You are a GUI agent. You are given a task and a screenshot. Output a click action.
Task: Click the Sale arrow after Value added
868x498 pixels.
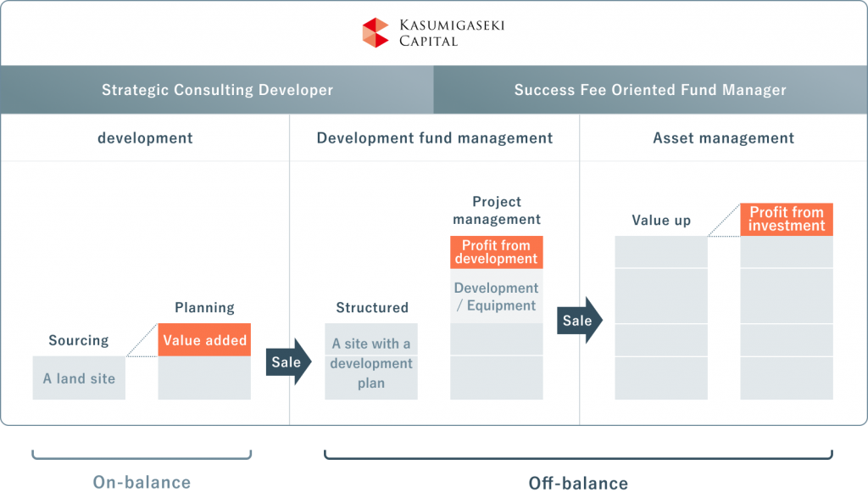pyautogui.click(x=288, y=361)
